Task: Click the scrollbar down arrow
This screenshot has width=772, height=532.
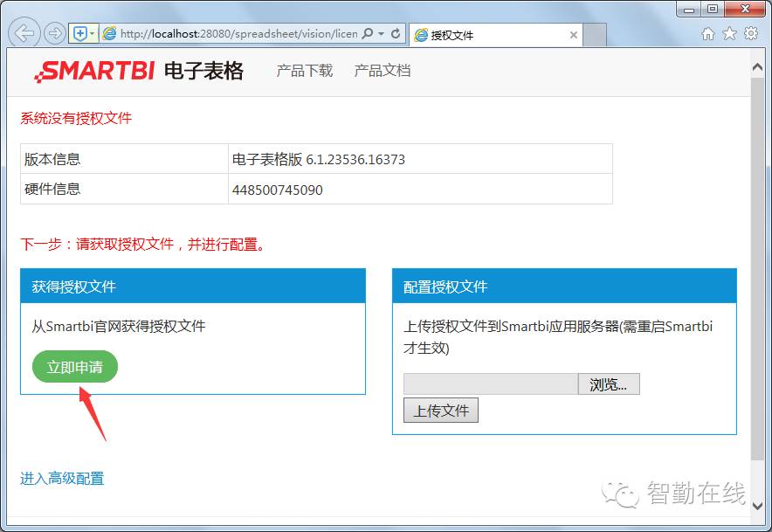Action: pos(758,505)
